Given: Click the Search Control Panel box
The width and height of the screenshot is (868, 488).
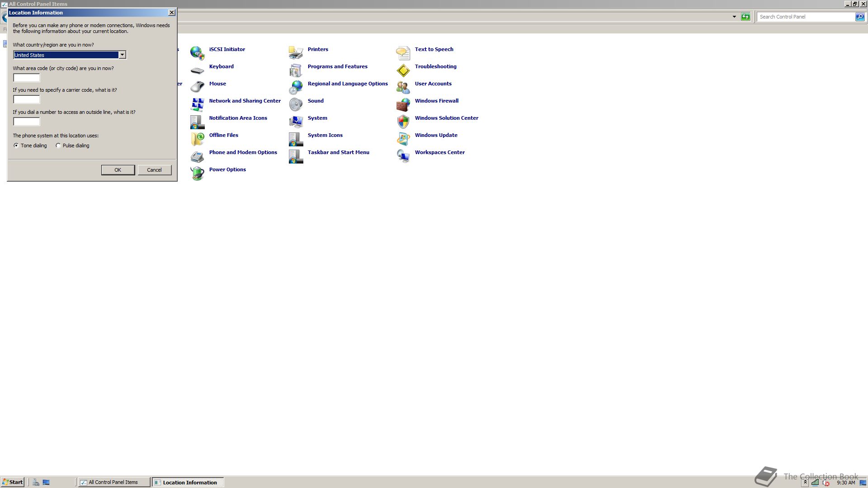Looking at the screenshot, I should point(806,17).
